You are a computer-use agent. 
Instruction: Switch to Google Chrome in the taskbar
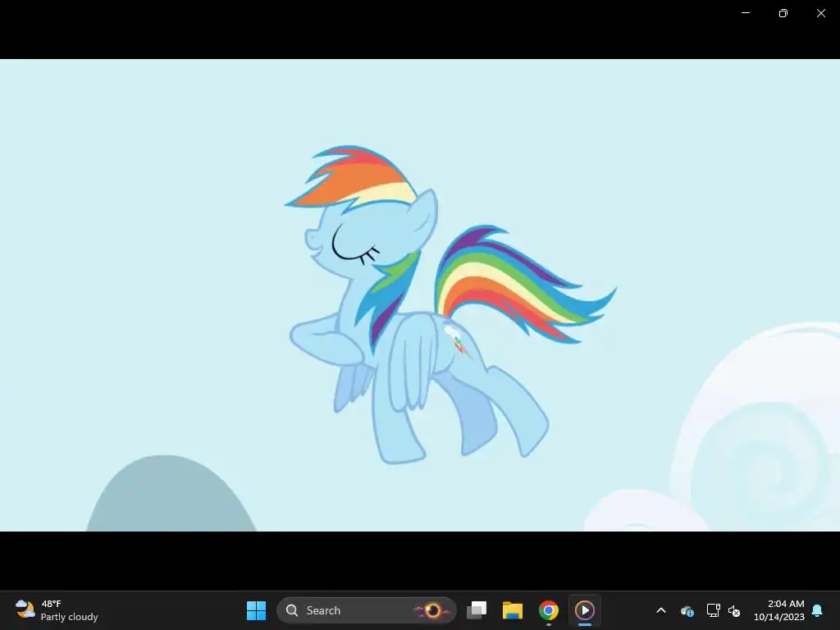[x=548, y=610]
